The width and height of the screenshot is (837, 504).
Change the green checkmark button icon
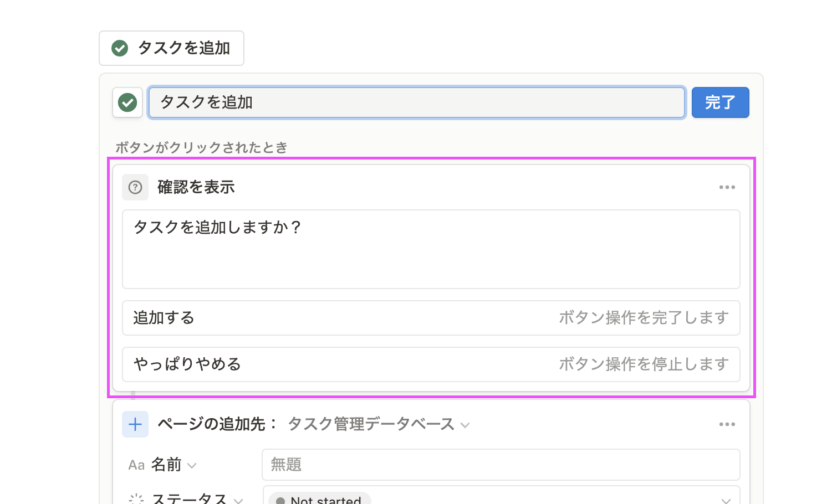pyautogui.click(x=127, y=102)
